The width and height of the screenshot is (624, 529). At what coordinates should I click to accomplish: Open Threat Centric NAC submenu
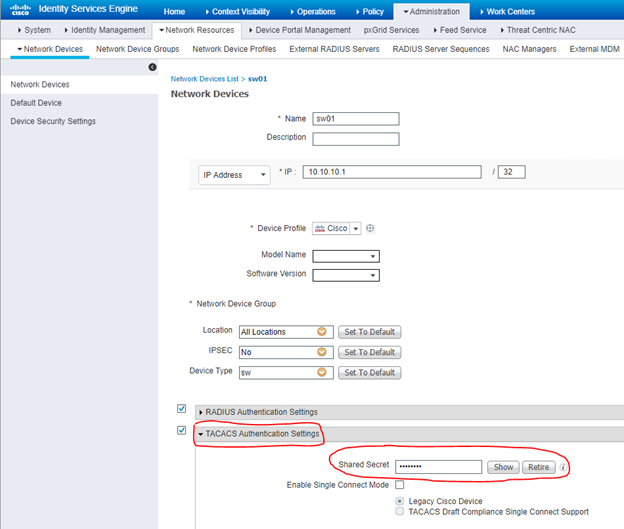coord(538,30)
